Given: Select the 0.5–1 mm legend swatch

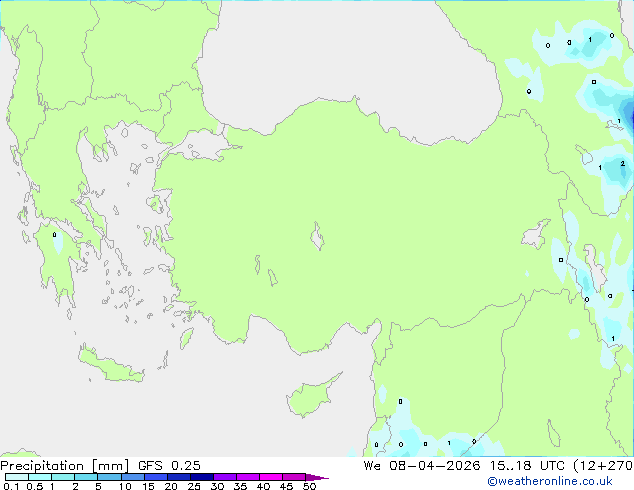Looking at the screenshot, I should [x=40, y=477].
